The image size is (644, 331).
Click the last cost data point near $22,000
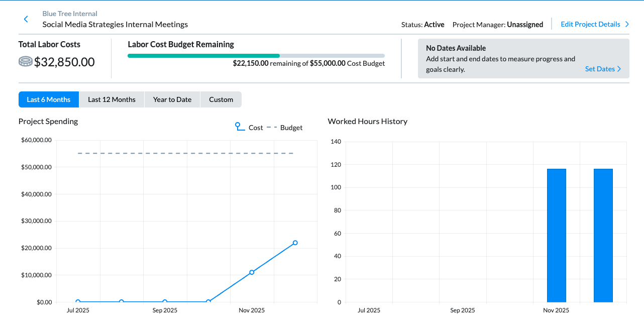[295, 243]
